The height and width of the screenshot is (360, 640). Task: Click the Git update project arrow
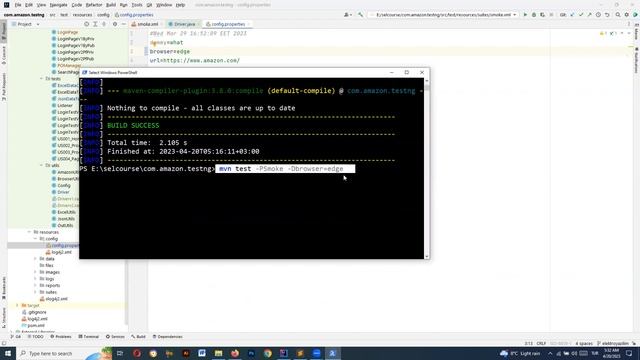coord(572,15)
